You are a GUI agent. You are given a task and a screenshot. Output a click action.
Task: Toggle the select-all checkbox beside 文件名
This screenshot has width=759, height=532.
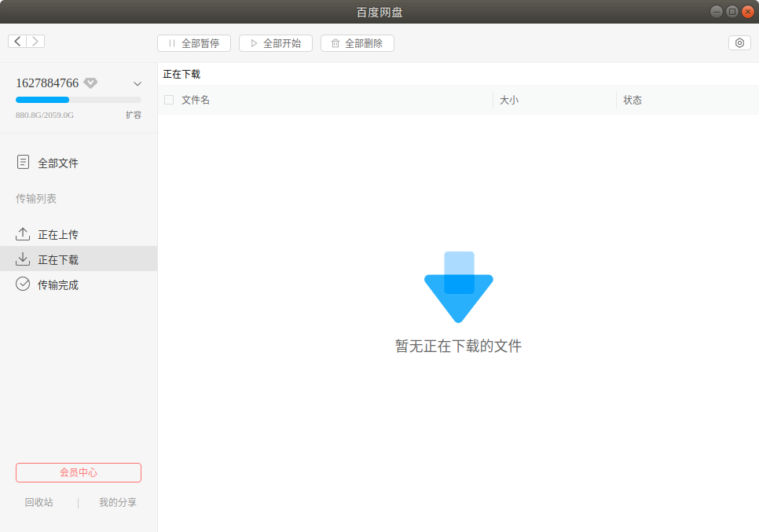click(169, 101)
